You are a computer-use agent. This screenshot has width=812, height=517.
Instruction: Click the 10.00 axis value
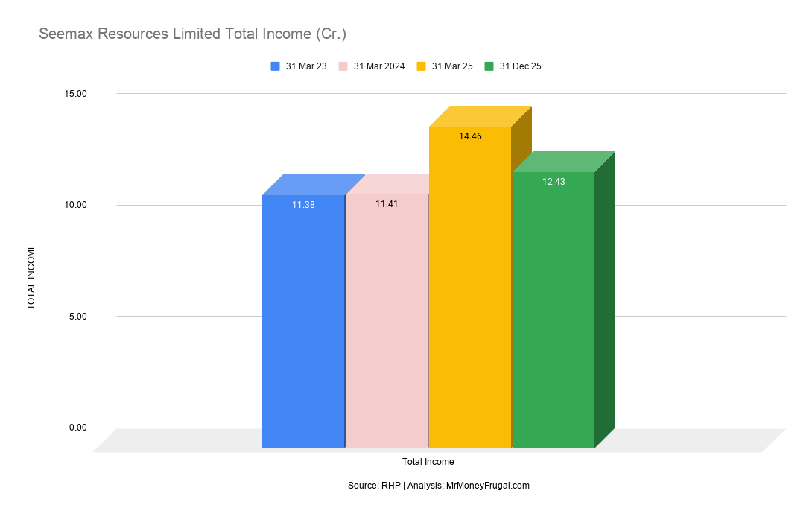coord(75,205)
